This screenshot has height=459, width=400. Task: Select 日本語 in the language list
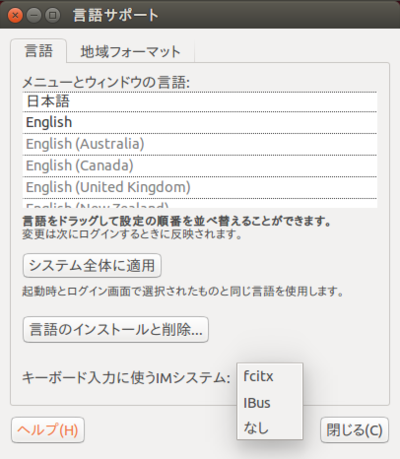(200, 101)
